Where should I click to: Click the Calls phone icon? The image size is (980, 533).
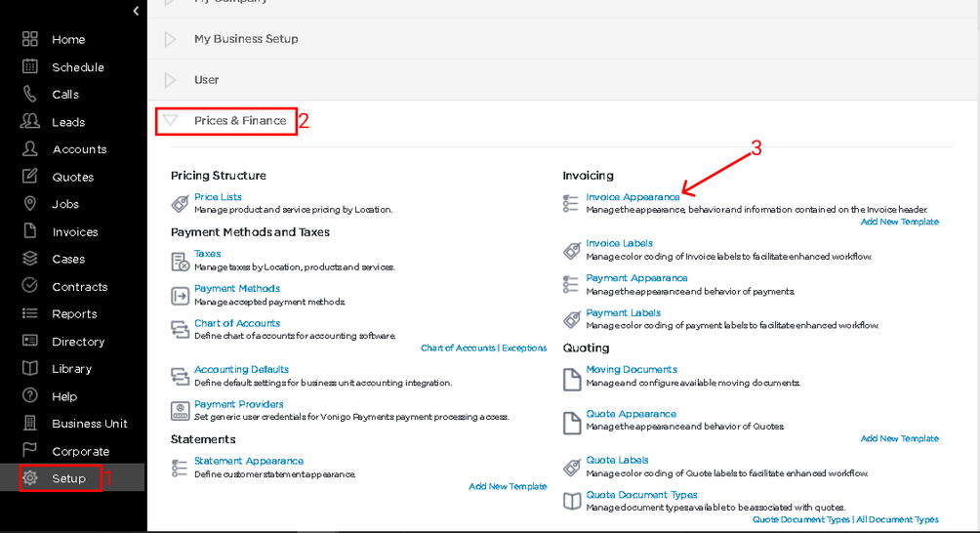(x=30, y=94)
